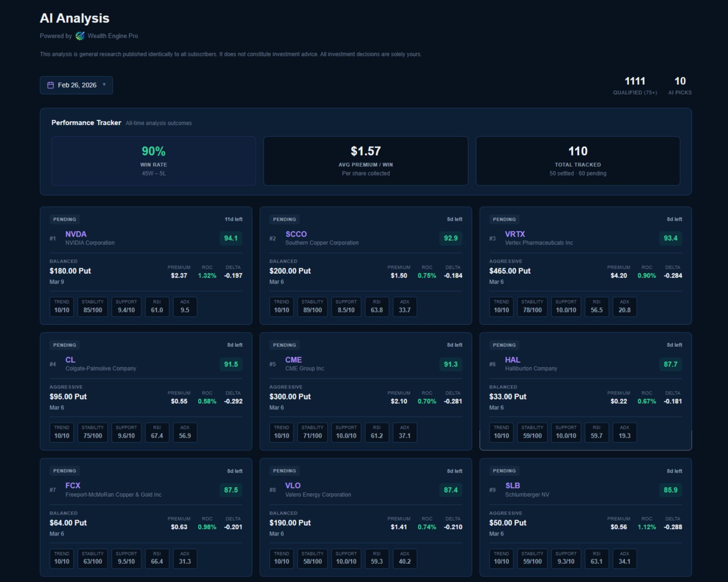This screenshot has height=582, width=728.
Task: Click the PENDING badge on SCCO card
Action: coord(284,219)
